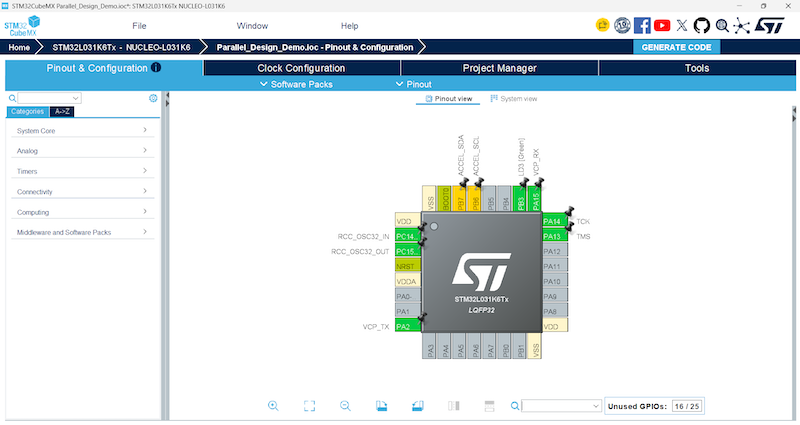Screen dimensions: 800x425
Task: Open the ST network community icon
Action: coord(741,26)
